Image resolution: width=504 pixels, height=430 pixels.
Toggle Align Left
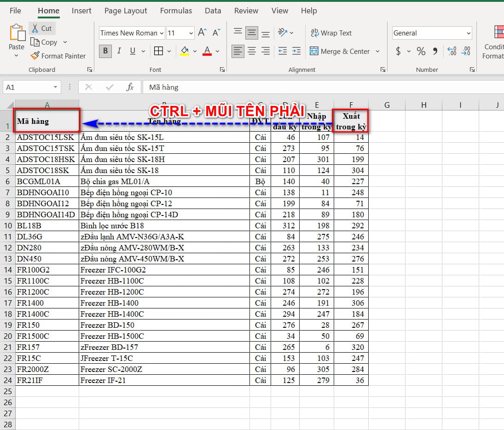(238, 51)
